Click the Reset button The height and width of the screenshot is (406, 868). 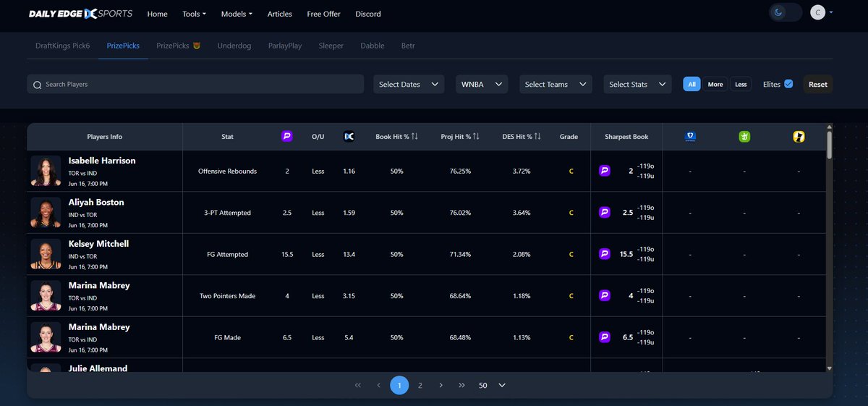[x=818, y=84]
